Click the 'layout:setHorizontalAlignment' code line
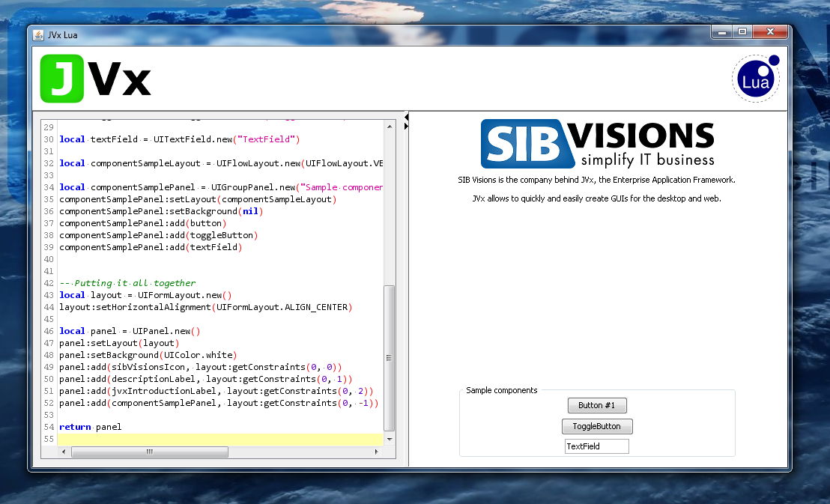 206,308
